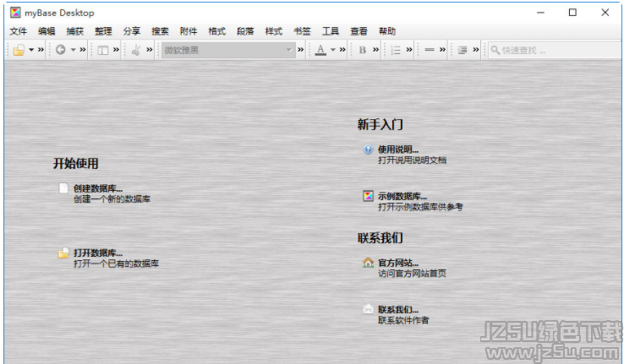Screen dimensions: 624x364
Task: Open the 书签 menu
Action: 302,31
